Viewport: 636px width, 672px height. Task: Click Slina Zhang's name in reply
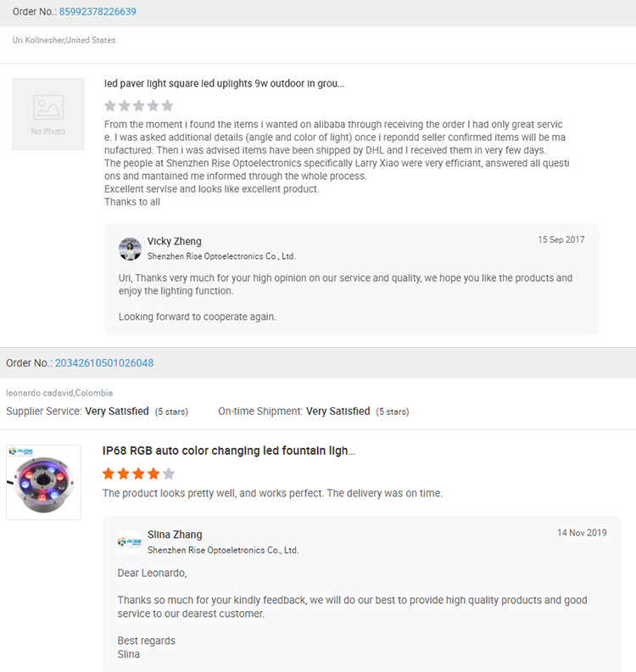click(x=175, y=535)
